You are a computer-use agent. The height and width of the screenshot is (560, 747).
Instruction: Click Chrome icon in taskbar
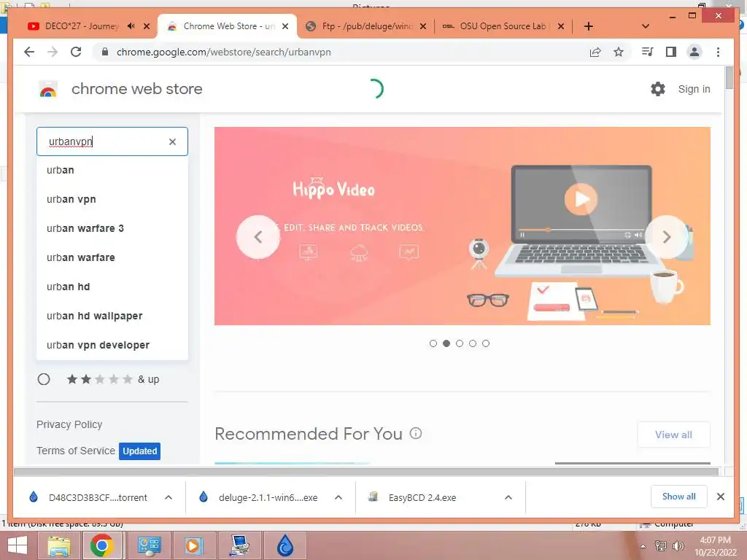tap(101, 545)
